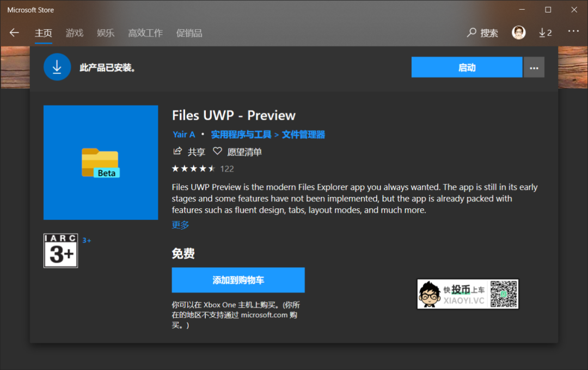This screenshot has height=370, width=588.
Task: Click the Files UWP app icon thumbnail
Action: point(100,162)
